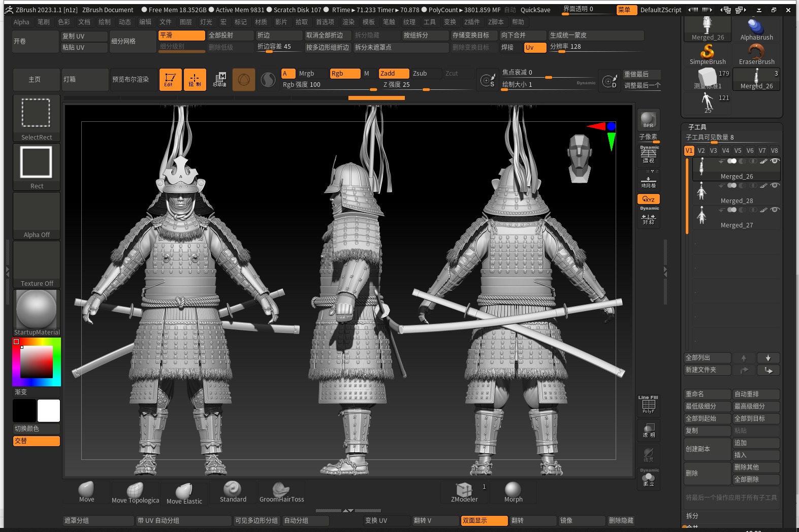Open the brush (笔刷) menu
799x532 pixels.
coord(44,22)
